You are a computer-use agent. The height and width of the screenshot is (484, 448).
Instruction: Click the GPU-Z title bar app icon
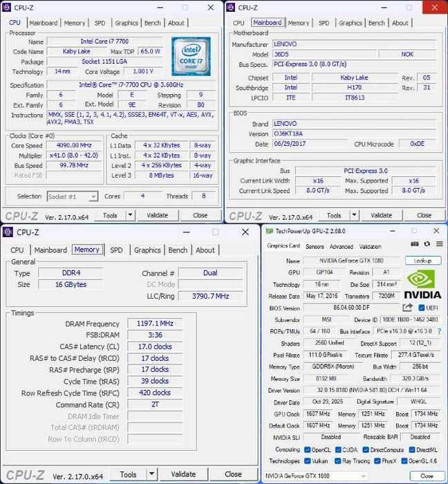click(x=270, y=231)
